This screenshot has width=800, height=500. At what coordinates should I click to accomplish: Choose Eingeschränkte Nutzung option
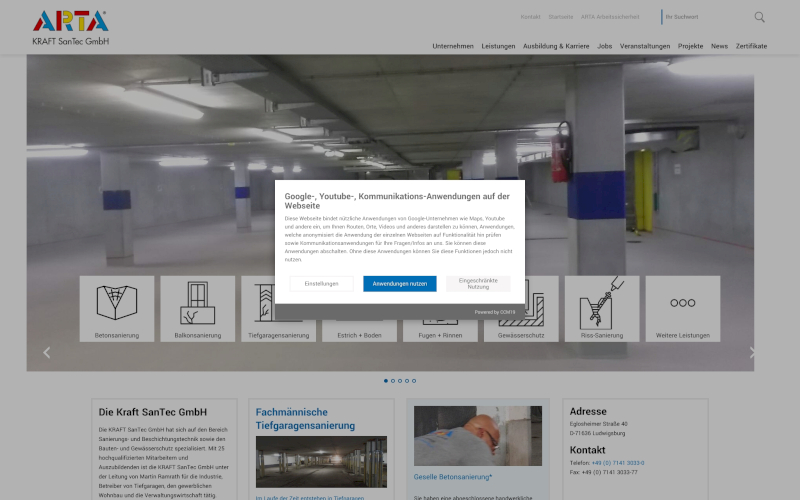(478, 284)
